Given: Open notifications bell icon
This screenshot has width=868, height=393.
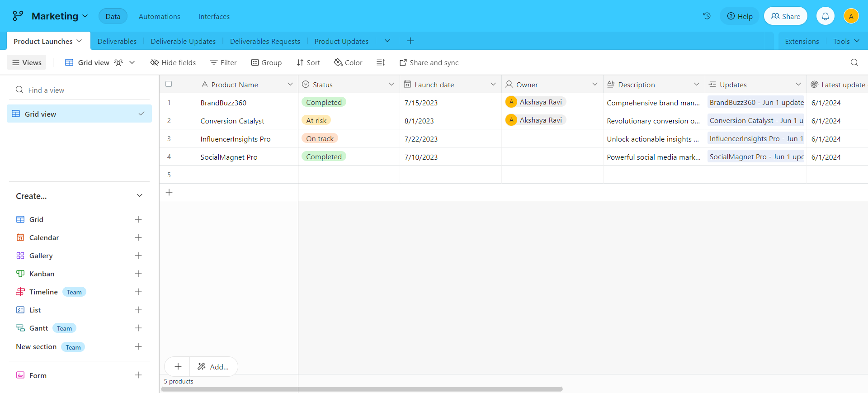Looking at the screenshot, I should 825,16.
